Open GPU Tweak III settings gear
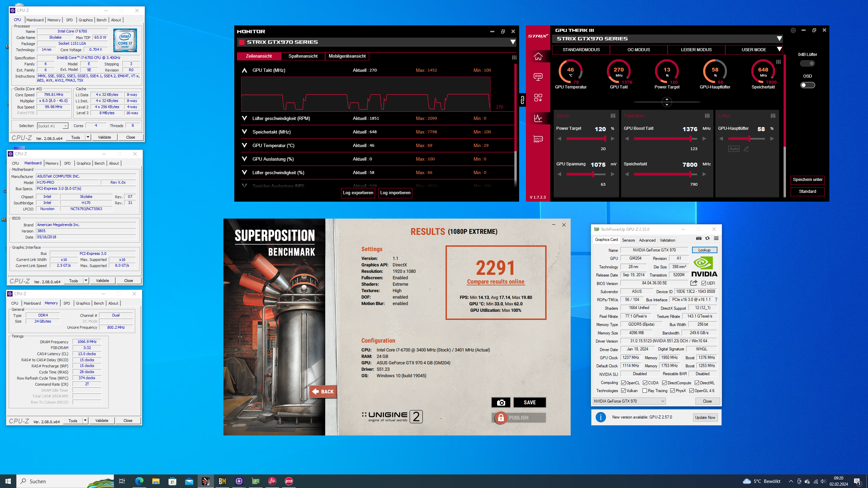The height and width of the screenshot is (488, 868). 793,30
